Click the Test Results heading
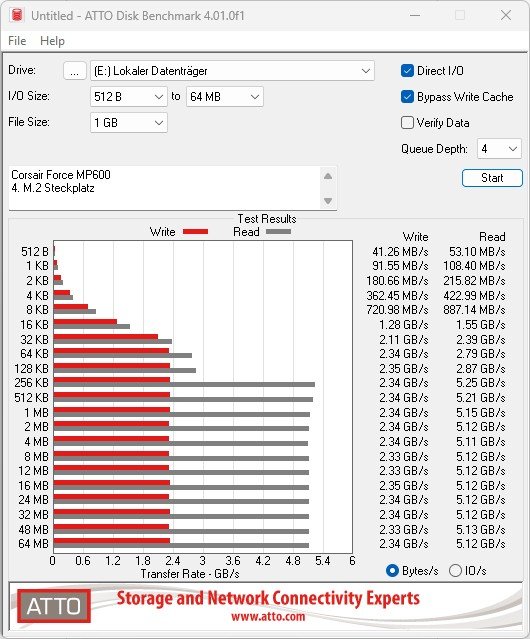The image size is (530, 639). [267, 219]
